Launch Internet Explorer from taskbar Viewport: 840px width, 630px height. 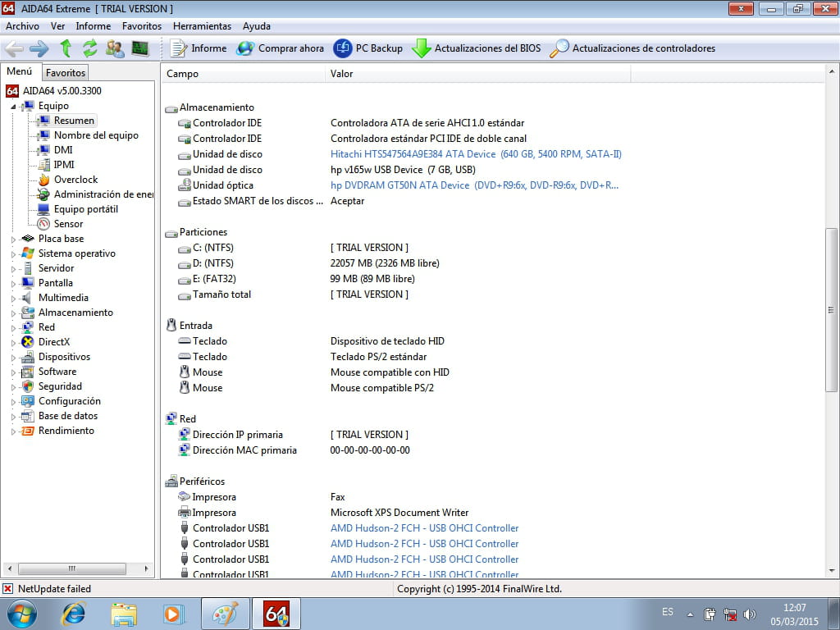point(73,614)
